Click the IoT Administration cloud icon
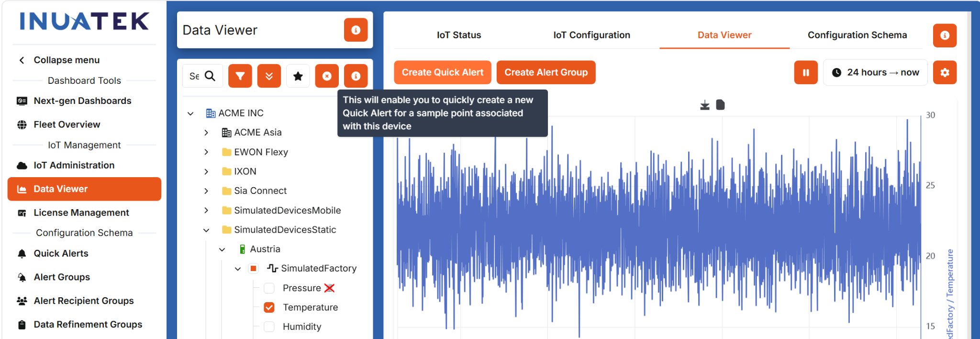Viewport: 980px width, 339px height. pos(22,166)
